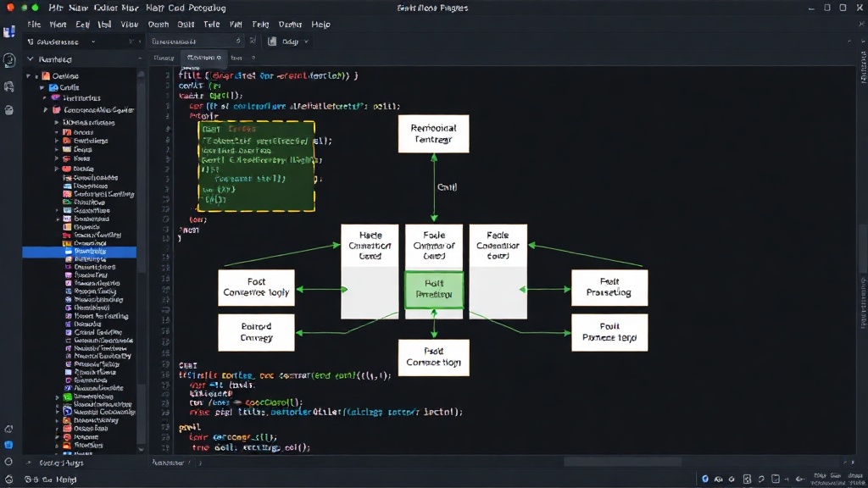Select the highlighted blue row in the tree
Screen dimensions: 868x488
click(79, 251)
